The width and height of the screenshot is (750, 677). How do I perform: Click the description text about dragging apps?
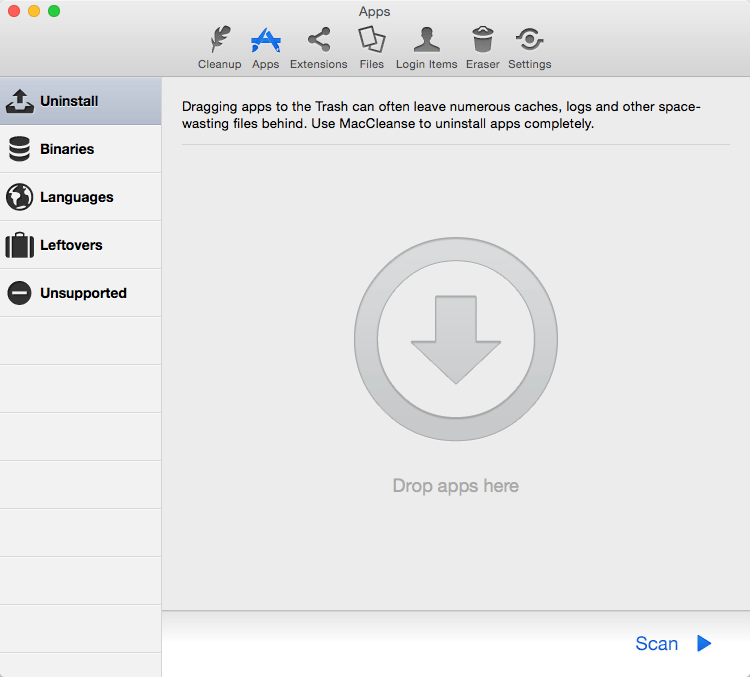pos(441,115)
